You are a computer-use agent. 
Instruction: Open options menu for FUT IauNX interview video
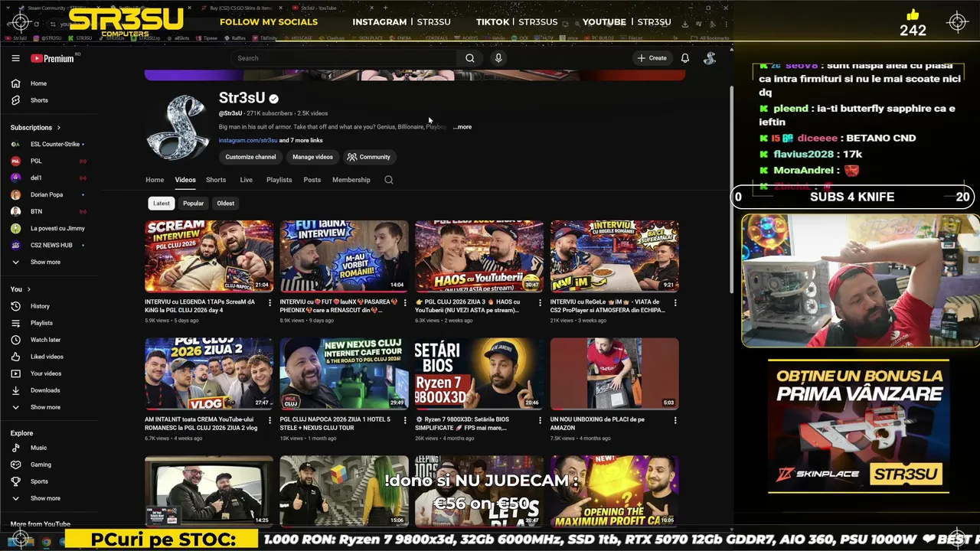click(x=404, y=302)
